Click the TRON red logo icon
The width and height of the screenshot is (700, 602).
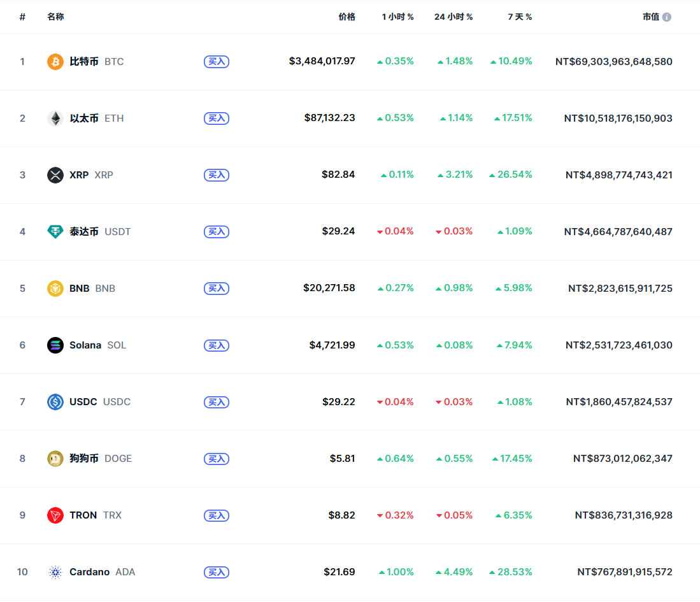55,515
